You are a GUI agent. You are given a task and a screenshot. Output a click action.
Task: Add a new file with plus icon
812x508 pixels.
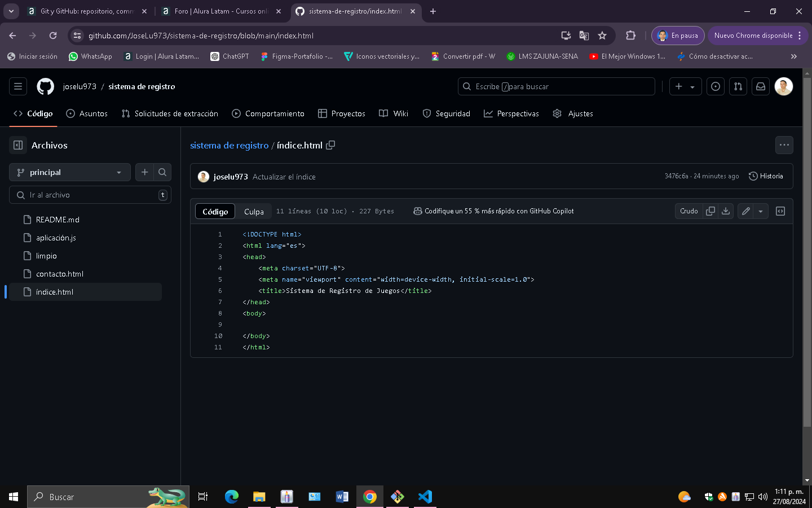click(x=144, y=172)
